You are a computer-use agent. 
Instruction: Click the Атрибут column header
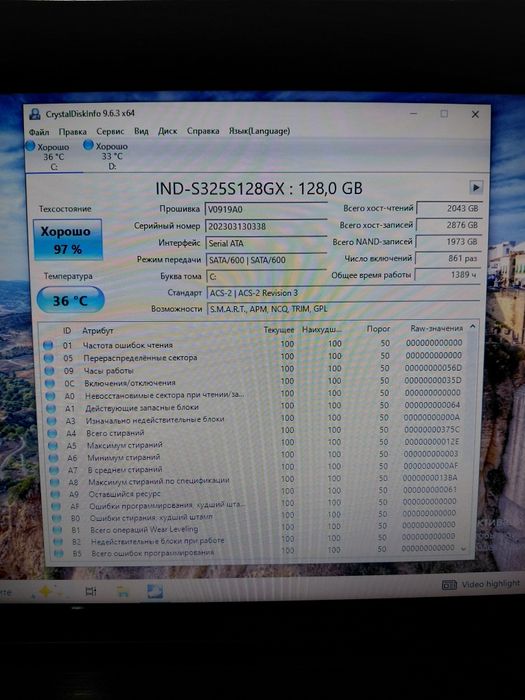97,331
